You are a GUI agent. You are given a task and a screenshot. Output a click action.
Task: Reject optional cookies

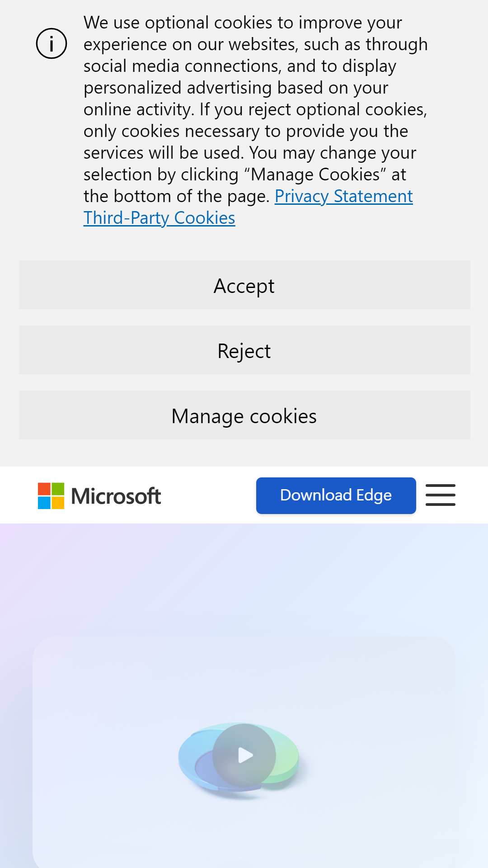(244, 350)
